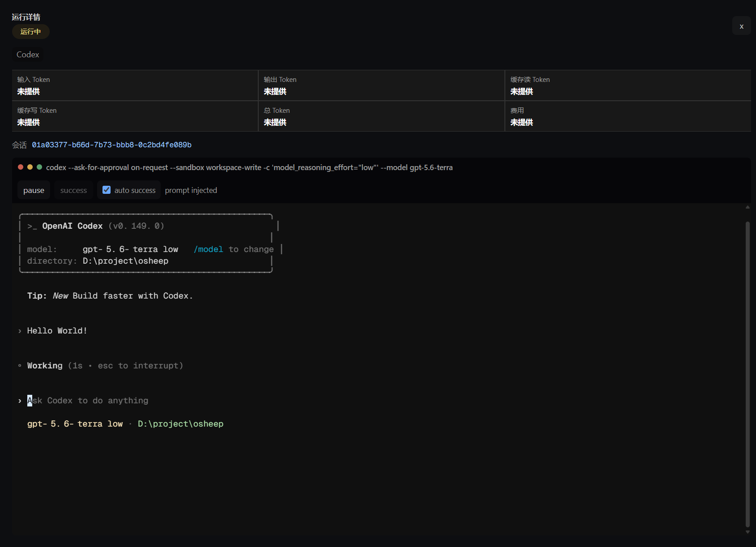Viewport: 756px width, 547px height.
Task: Click the scroll down arrow of the terminal
Action: [747, 532]
